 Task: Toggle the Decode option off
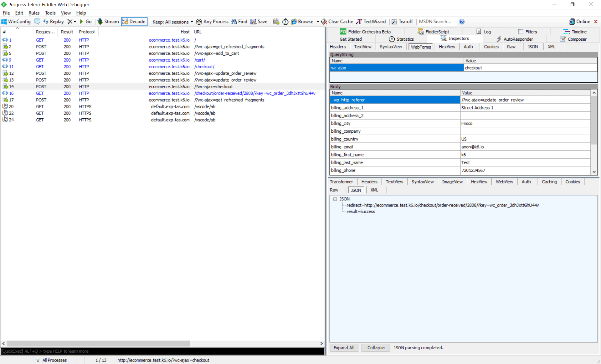pyautogui.click(x=134, y=21)
